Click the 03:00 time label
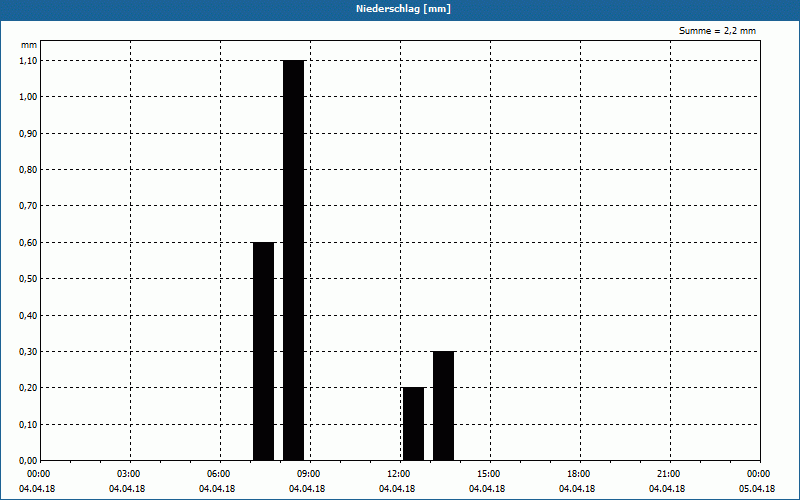Image resolution: width=800 pixels, height=500 pixels. coord(129,474)
